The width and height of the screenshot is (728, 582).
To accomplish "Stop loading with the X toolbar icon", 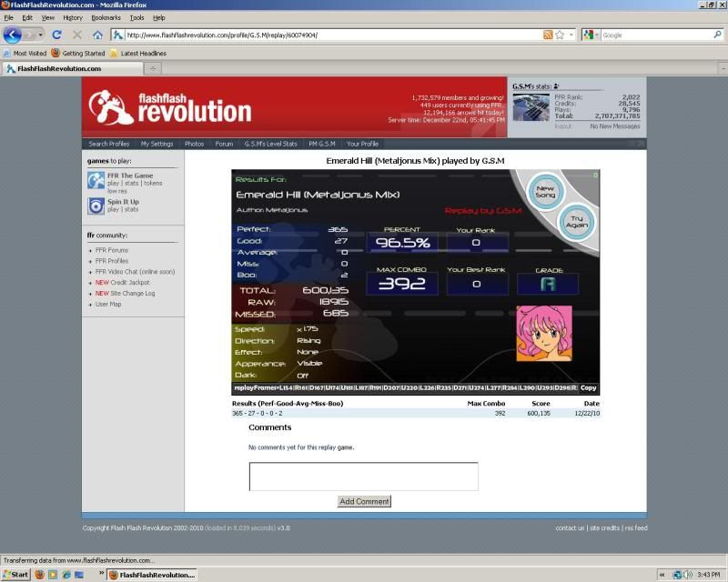I will (77, 35).
